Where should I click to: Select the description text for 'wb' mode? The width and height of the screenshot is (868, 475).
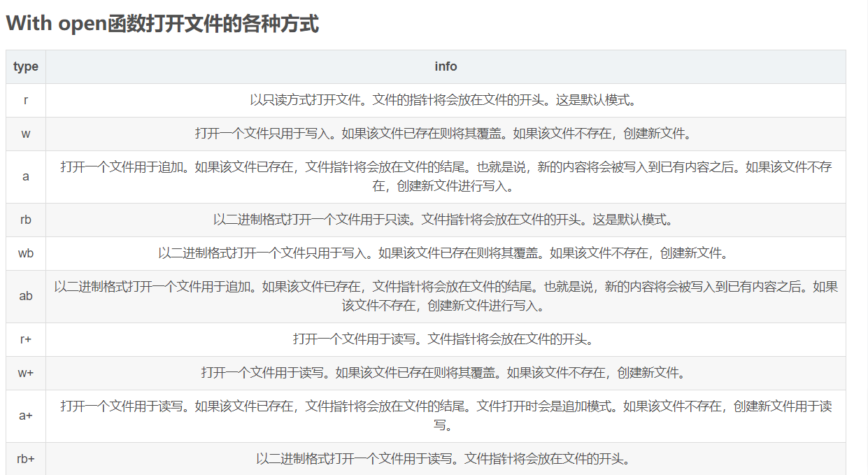(446, 253)
